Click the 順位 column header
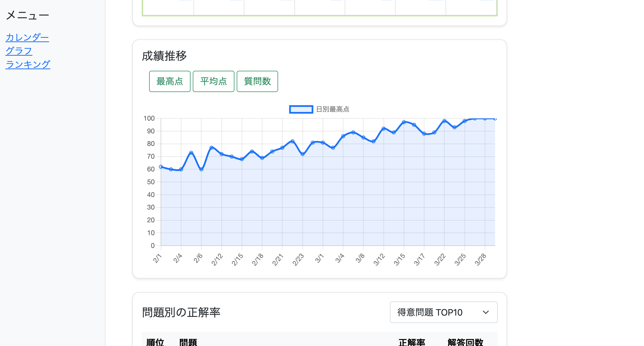 tap(155, 342)
